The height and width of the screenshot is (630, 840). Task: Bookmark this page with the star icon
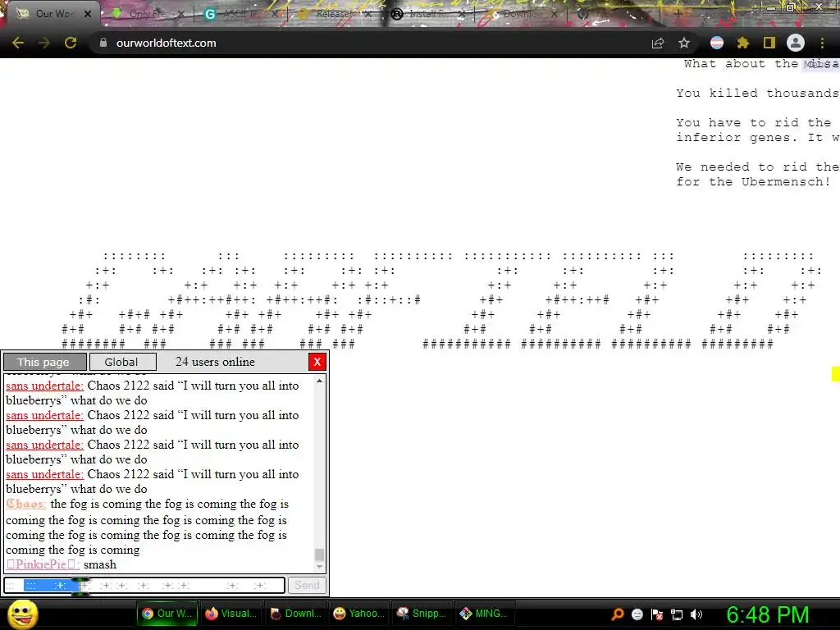point(684,43)
